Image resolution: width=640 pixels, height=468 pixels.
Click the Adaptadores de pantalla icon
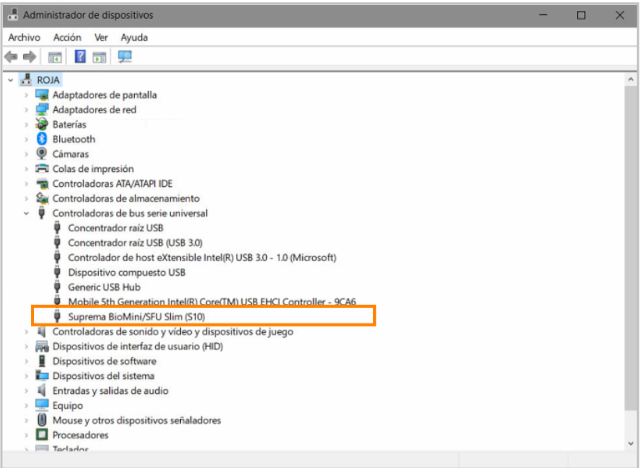pyautogui.click(x=42, y=95)
